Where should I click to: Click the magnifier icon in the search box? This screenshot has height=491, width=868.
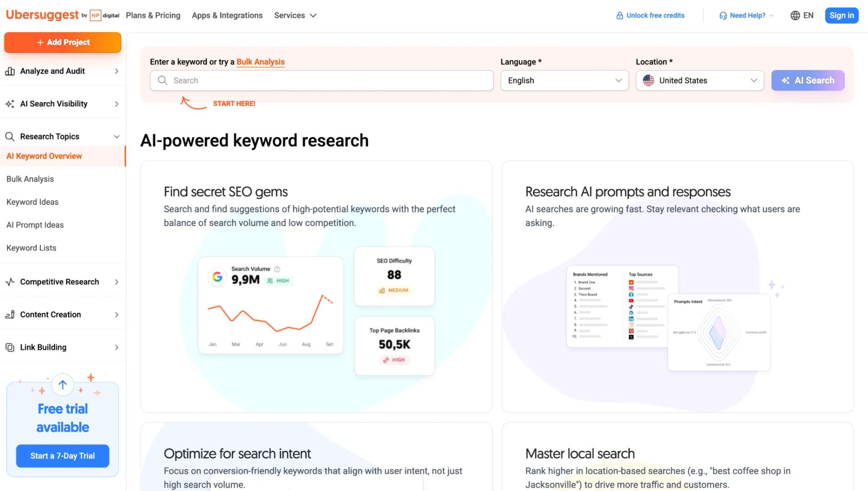click(162, 80)
